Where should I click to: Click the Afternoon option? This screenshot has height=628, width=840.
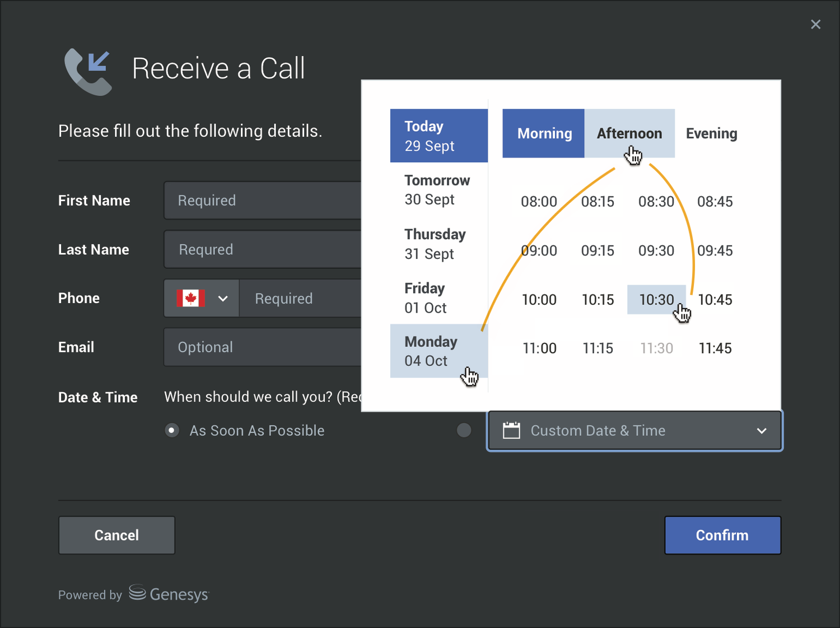629,133
